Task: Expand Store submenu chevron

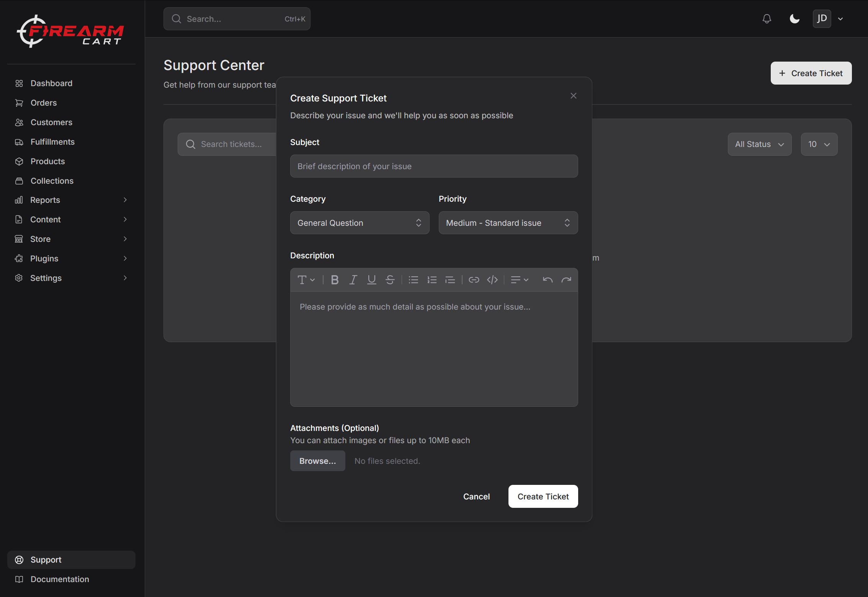Action: (125, 239)
